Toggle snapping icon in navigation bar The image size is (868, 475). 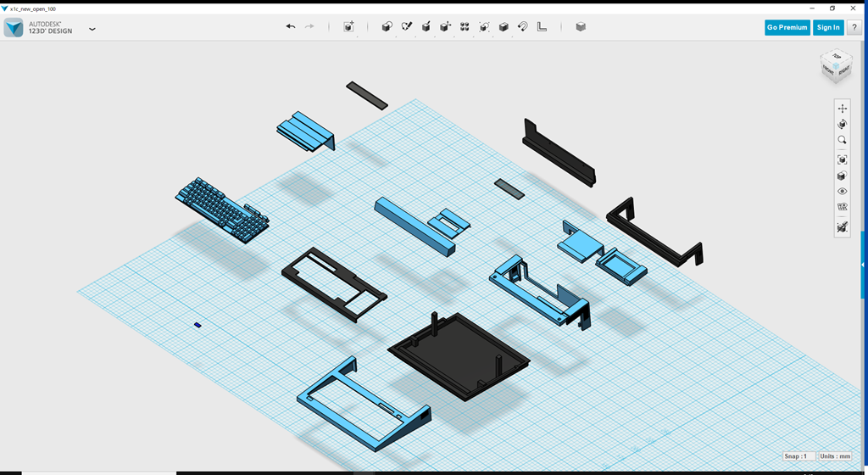coord(842,227)
